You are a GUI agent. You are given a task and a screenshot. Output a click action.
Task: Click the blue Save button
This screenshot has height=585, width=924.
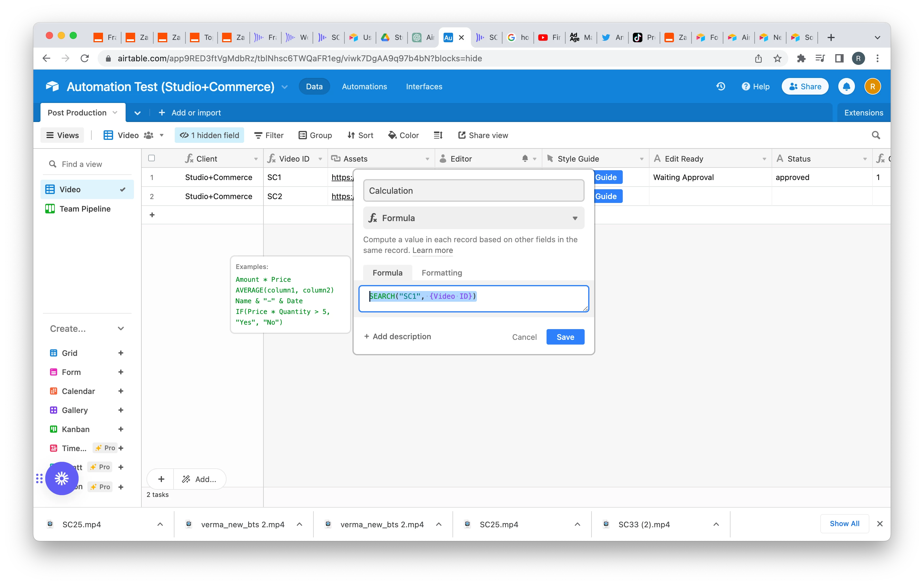(x=565, y=337)
